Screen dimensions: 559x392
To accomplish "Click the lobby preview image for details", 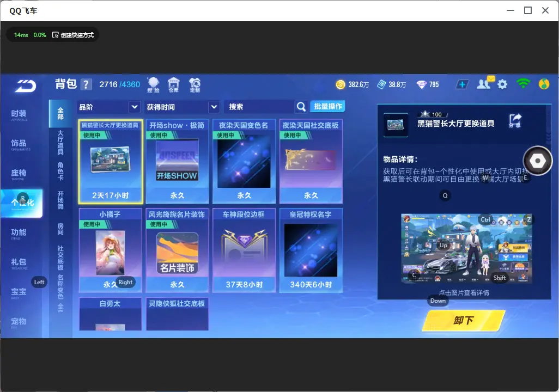I will pyautogui.click(x=466, y=249).
